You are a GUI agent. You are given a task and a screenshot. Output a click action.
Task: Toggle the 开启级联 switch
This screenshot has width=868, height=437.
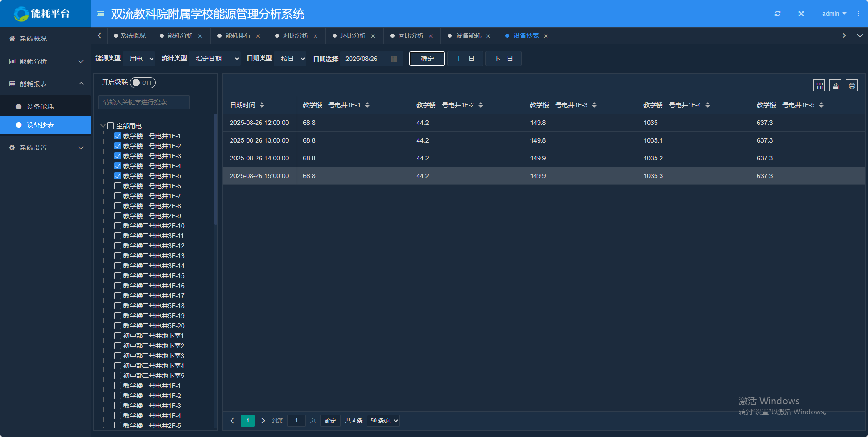pyautogui.click(x=143, y=83)
